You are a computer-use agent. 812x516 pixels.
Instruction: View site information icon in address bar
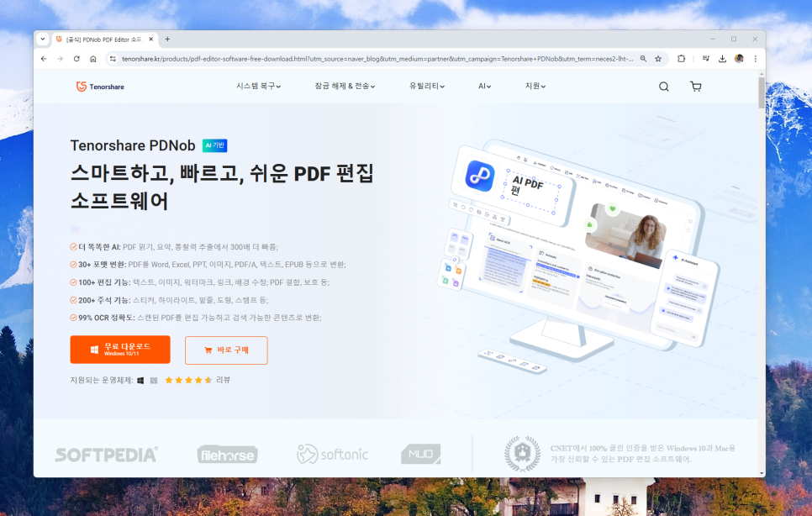113,59
